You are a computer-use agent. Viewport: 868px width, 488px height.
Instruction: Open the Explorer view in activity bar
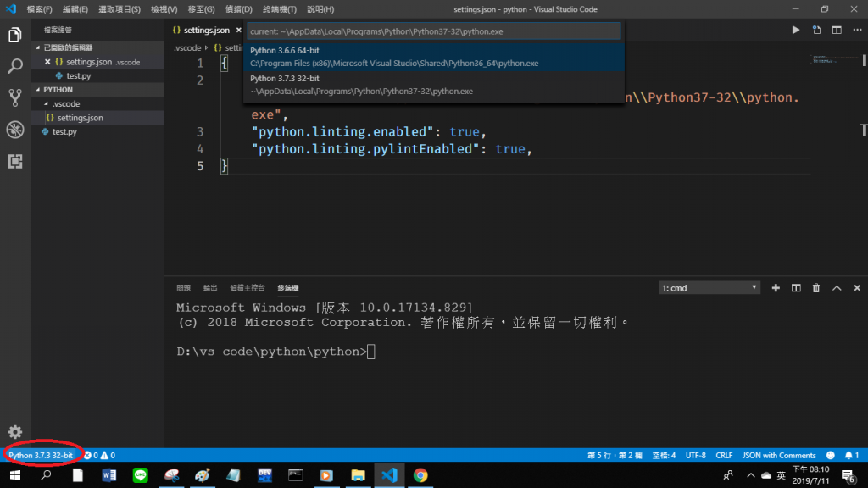coord(15,35)
